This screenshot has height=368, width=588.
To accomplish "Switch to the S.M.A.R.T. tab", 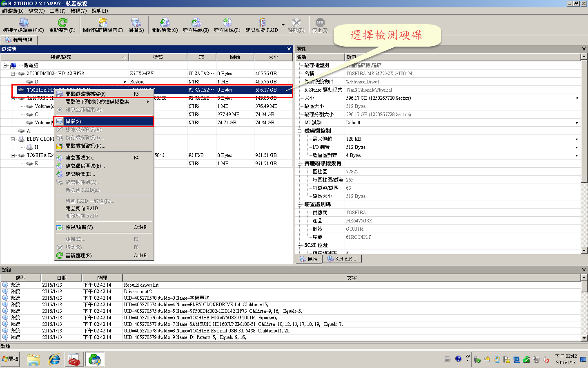I will 342,259.
